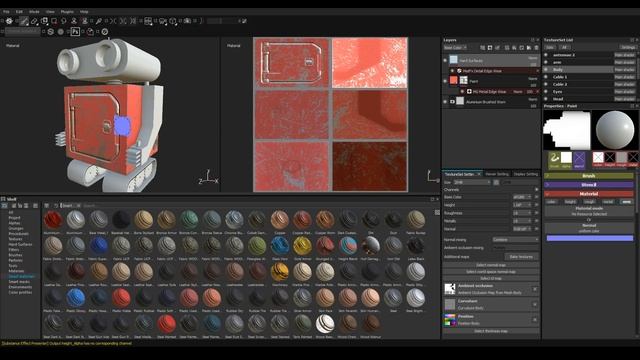The image size is (640, 360).
Task: Click the Substance Source S icon
Action: coord(50,31)
